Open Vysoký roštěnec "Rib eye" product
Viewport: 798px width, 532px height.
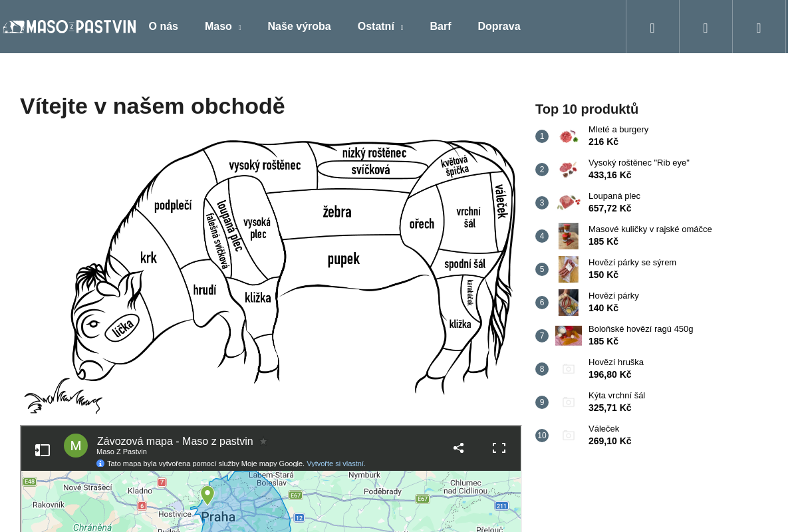point(639,163)
